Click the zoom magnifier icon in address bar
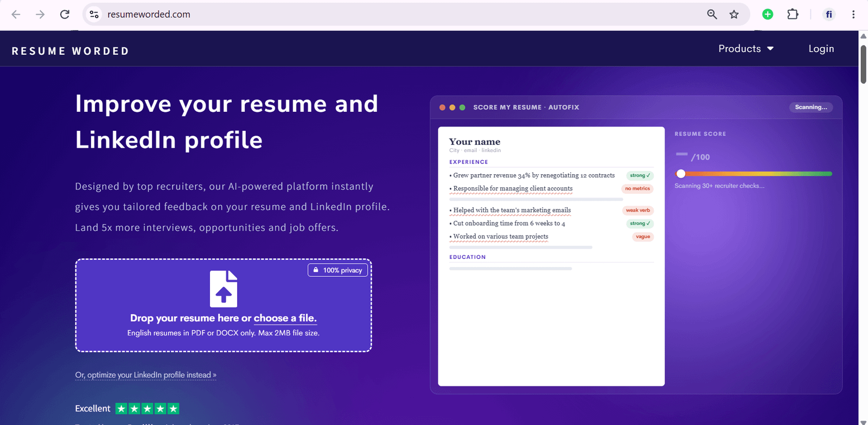The width and height of the screenshot is (868, 425). (x=712, y=15)
